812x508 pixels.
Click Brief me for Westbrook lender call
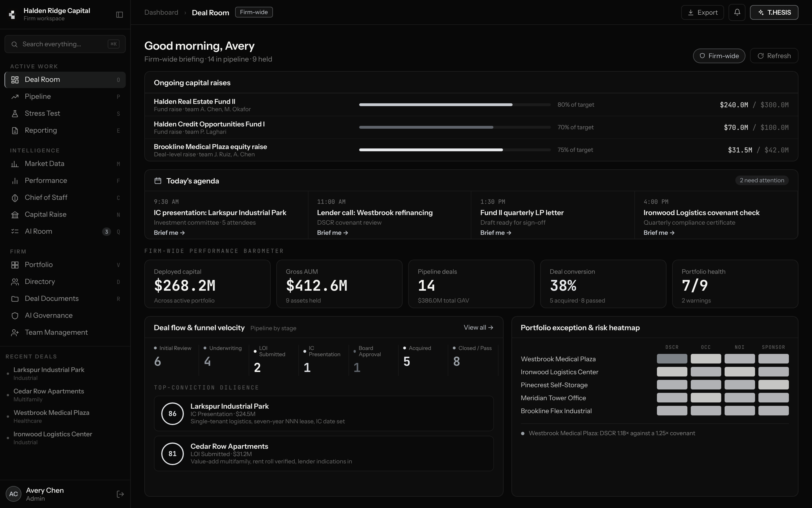pyautogui.click(x=332, y=233)
